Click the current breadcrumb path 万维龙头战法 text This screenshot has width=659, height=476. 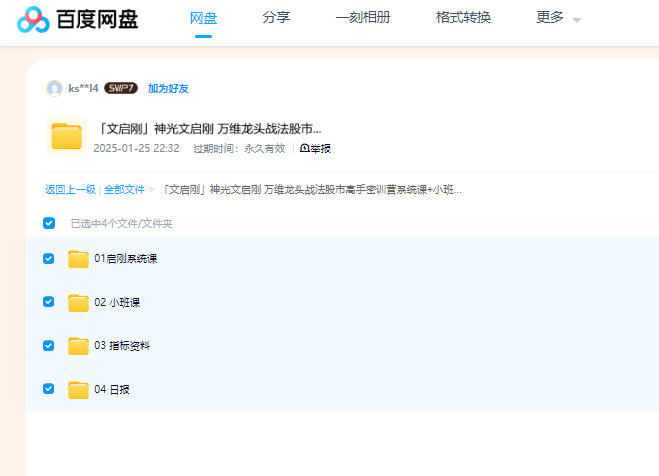pos(312,189)
